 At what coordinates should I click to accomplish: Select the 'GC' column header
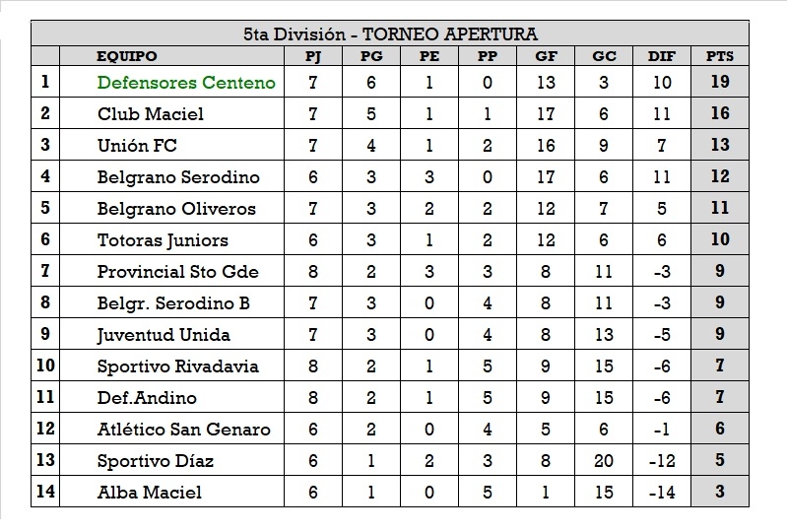pyautogui.click(x=604, y=56)
